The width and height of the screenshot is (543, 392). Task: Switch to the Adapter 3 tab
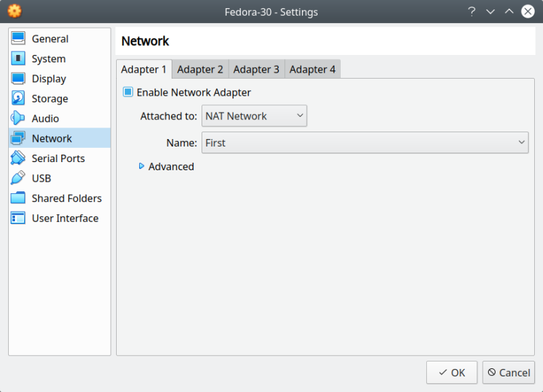tap(257, 69)
